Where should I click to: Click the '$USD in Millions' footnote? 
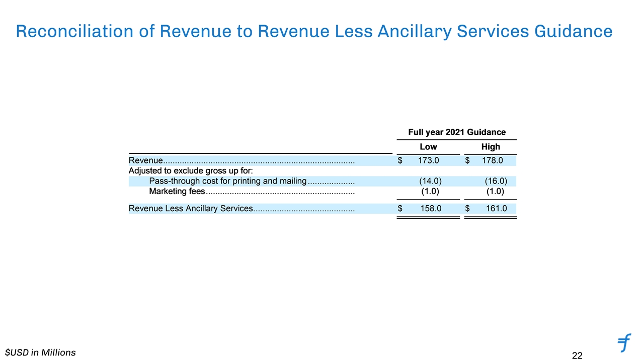click(40, 352)
